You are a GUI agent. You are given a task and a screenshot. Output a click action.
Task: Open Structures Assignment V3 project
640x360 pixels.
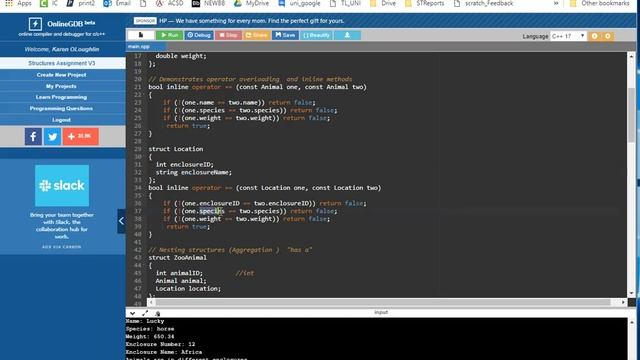(x=62, y=63)
